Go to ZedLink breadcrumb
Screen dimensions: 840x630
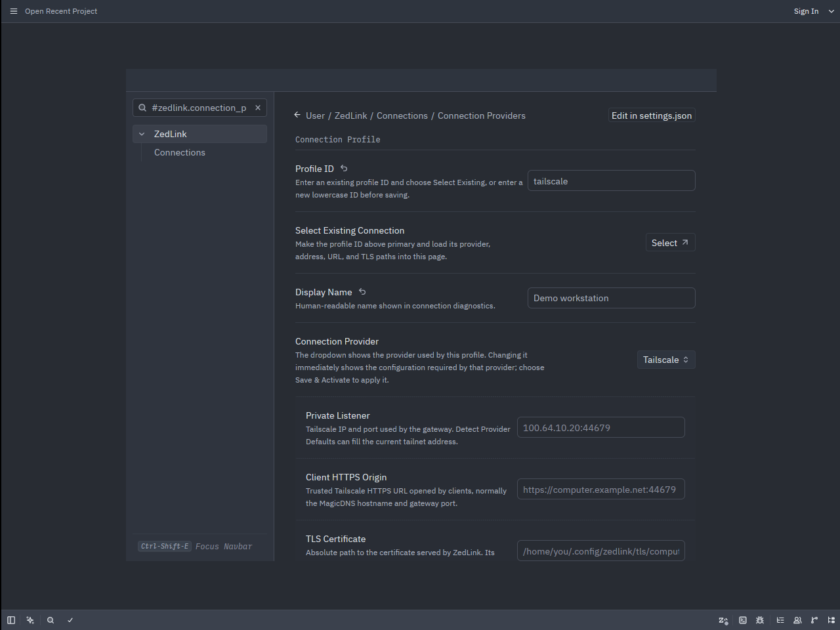[351, 115]
